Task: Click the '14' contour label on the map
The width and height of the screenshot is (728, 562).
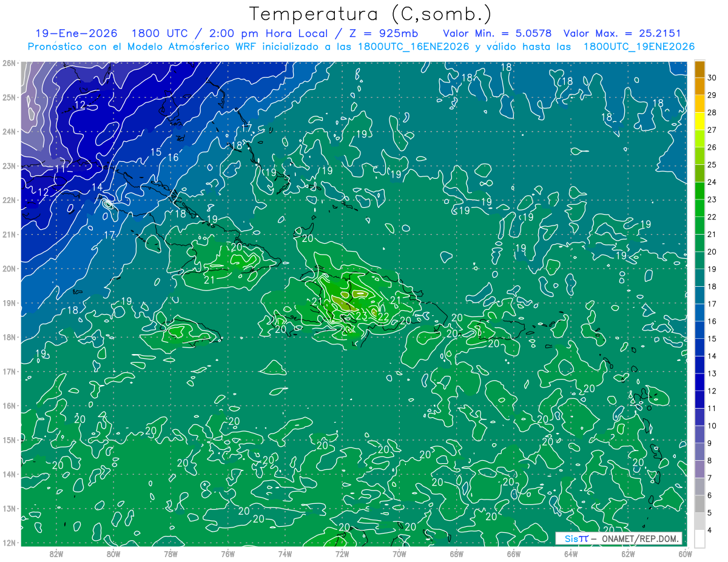Action: click(x=97, y=187)
